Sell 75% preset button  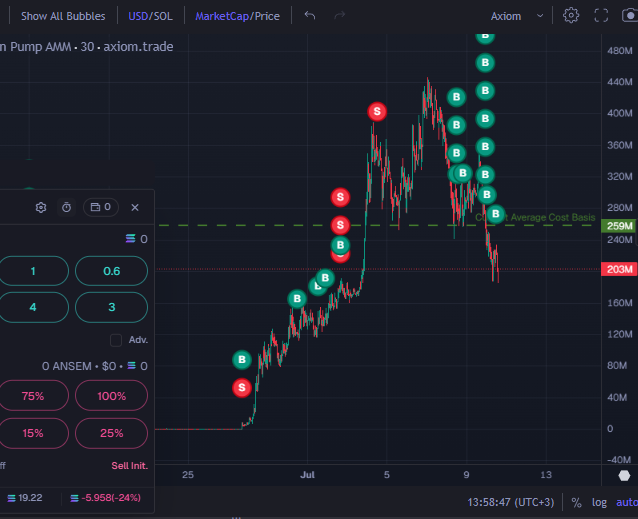coord(33,396)
